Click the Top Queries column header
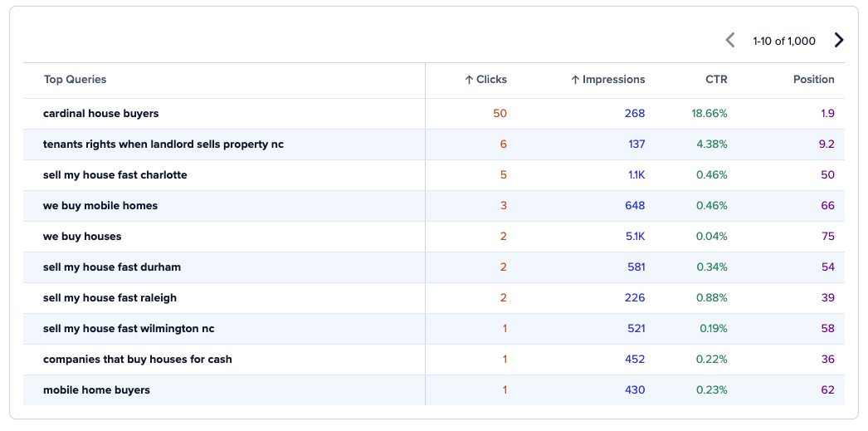868x431 pixels. tap(76, 79)
